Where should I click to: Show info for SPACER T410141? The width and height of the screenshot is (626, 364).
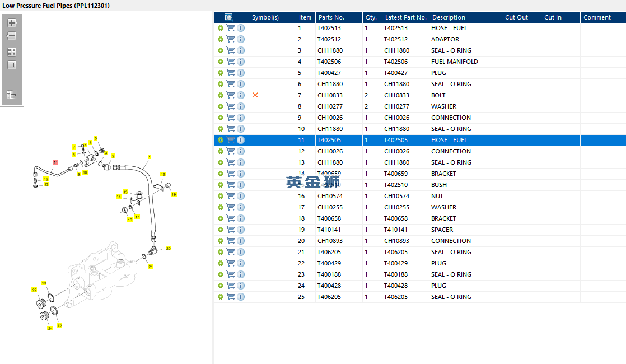tap(241, 230)
